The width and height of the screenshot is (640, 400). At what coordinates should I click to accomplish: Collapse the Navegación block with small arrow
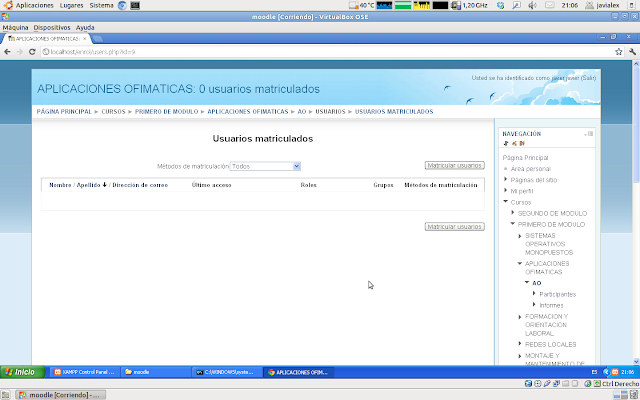click(586, 134)
